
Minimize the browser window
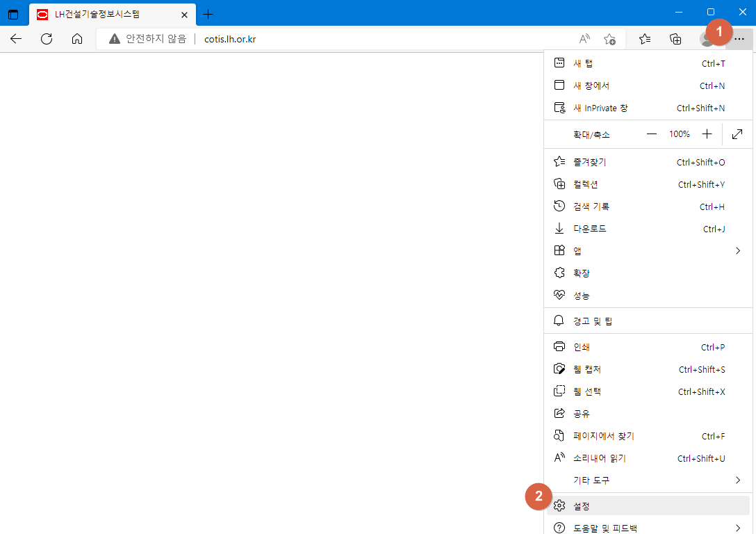click(x=679, y=12)
